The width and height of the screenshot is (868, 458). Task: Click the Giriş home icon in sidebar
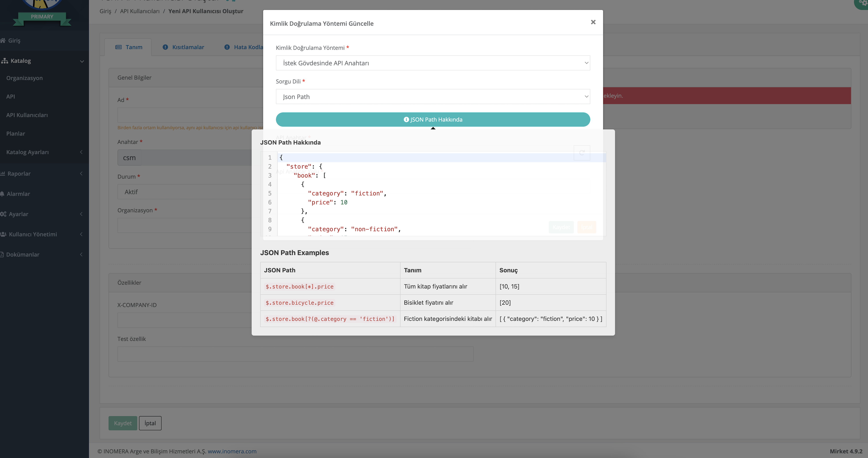(x=3, y=40)
